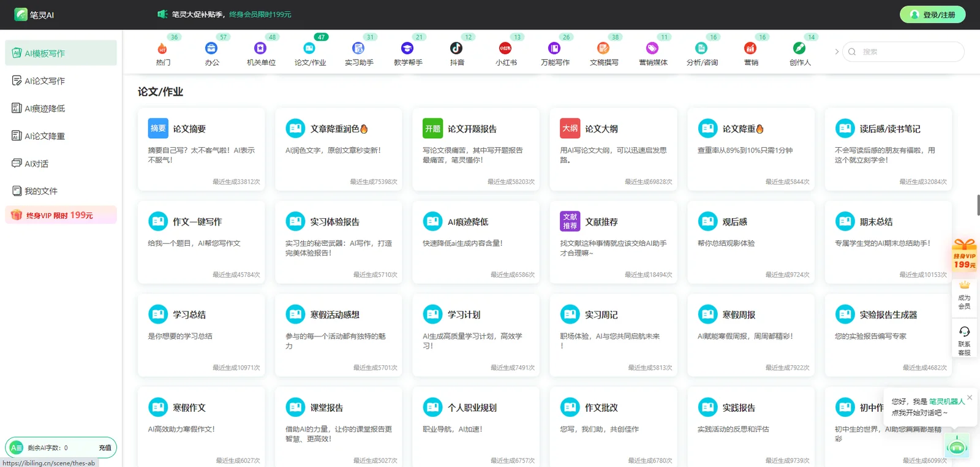Viewport: 980px width, 467px height.
Task: Open the AI痕迹降低 template card
Action: 476,242
